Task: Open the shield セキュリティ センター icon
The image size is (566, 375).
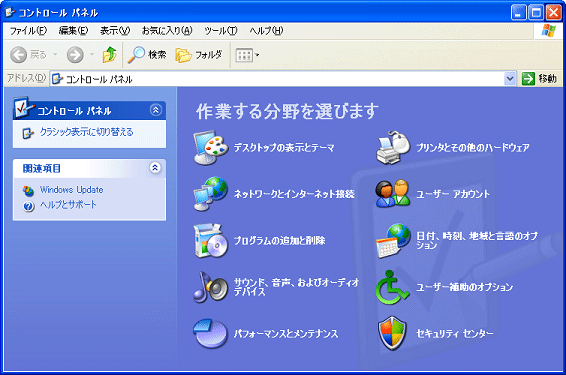Action: tap(392, 333)
